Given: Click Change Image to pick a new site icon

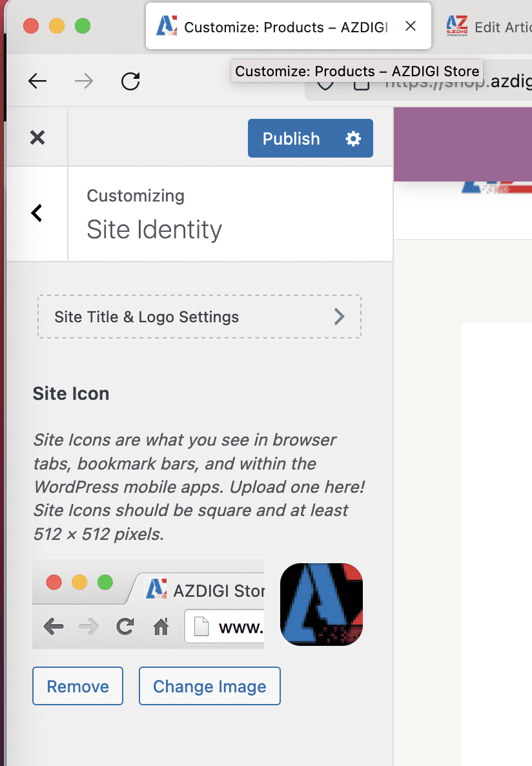Looking at the screenshot, I should coord(209,686).
